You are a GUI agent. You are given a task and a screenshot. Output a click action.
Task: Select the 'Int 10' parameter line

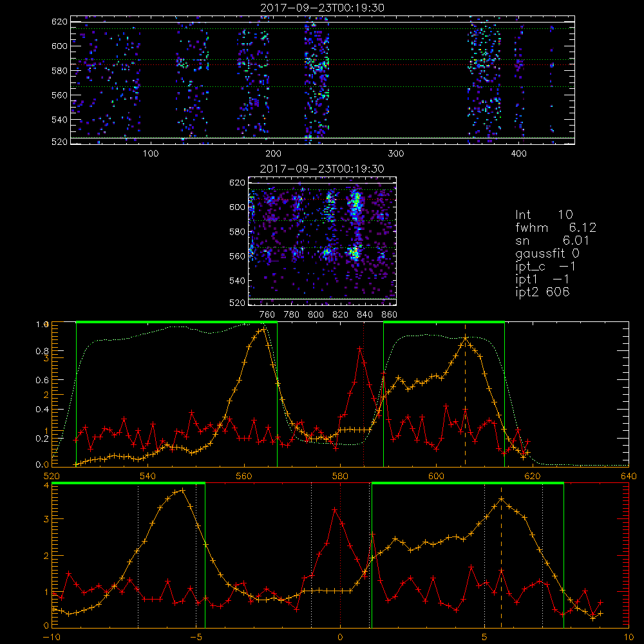[x=544, y=215]
